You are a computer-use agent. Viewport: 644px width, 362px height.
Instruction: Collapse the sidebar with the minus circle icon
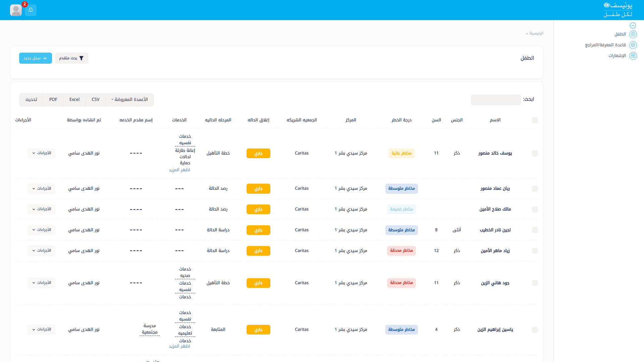[633, 25]
